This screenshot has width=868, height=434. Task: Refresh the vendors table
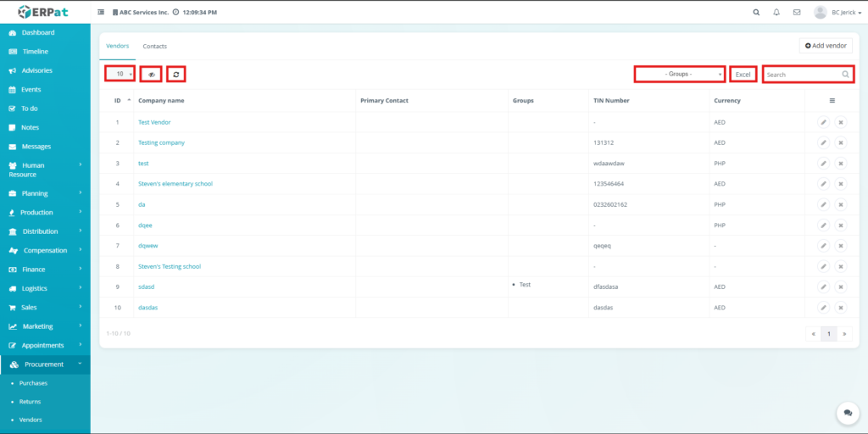(176, 75)
